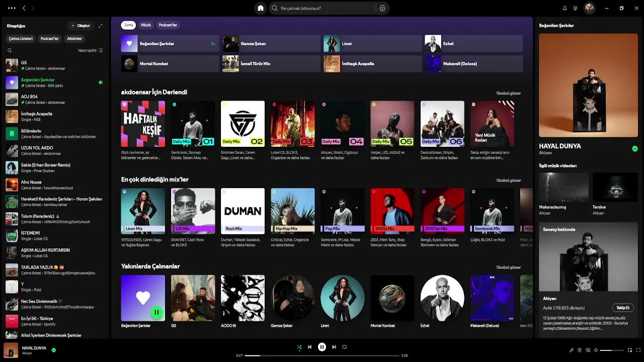This screenshot has width=644, height=362.
Task: Toggle shuffle mode
Action: pyautogui.click(x=299, y=347)
